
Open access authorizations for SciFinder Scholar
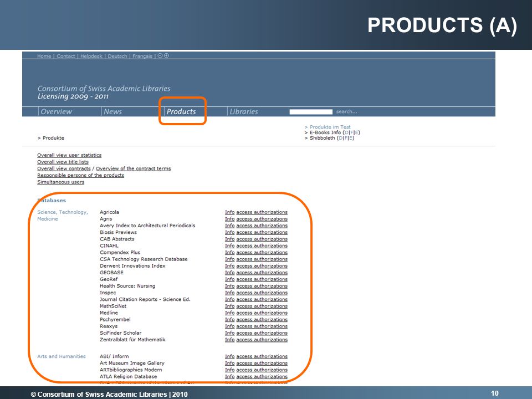point(262,333)
